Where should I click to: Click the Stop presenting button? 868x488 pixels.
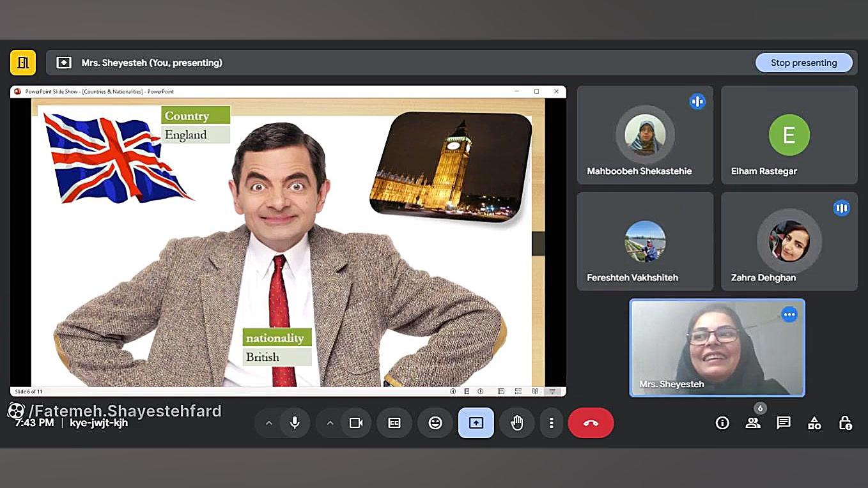pyautogui.click(x=803, y=63)
